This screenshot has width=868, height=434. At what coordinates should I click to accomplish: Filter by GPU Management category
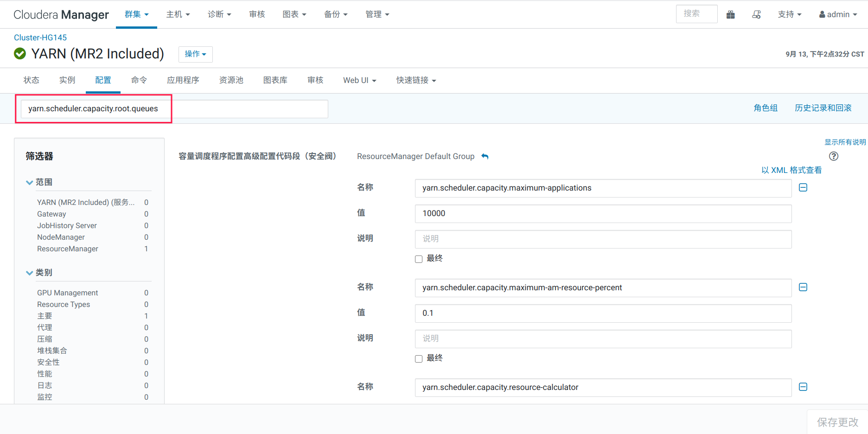pos(68,293)
